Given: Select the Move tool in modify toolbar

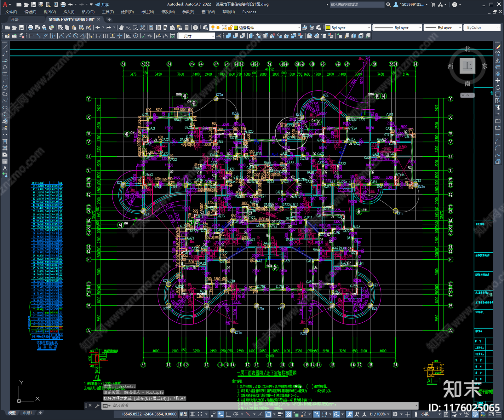Looking at the screenshot, I should (x=498, y=81).
